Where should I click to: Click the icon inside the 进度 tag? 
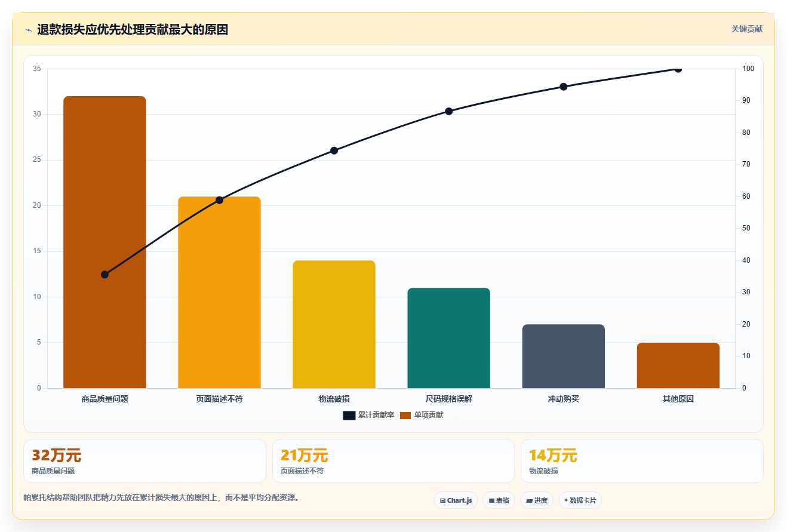[x=529, y=500]
